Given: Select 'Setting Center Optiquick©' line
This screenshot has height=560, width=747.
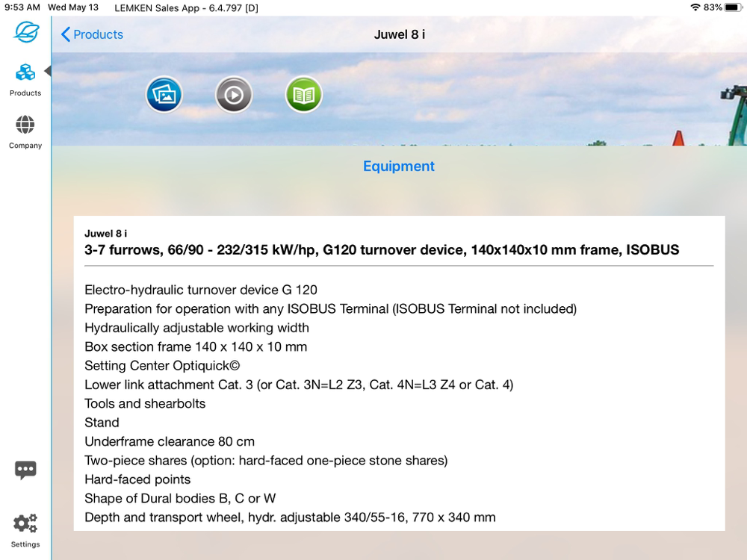Looking at the screenshot, I should click(x=162, y=366).
